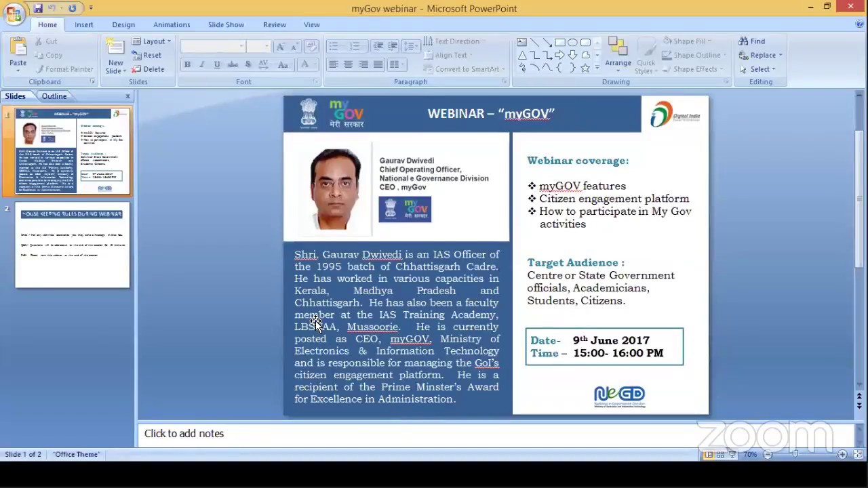The width and height of the screenshot is (868, 488).
Task: Zoom in with plus button
Action: [842, 454]
